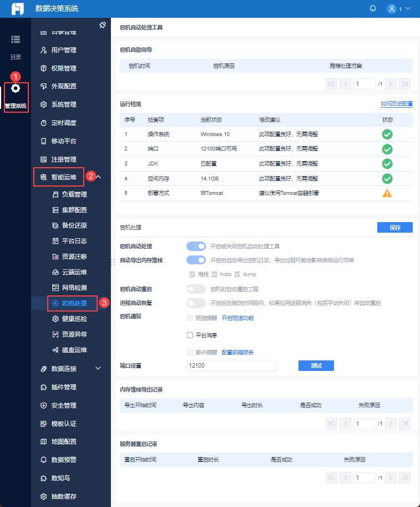Open the 配置邮箱服务 link
Viewport: 420px width, 507px height.
[237, 352]
